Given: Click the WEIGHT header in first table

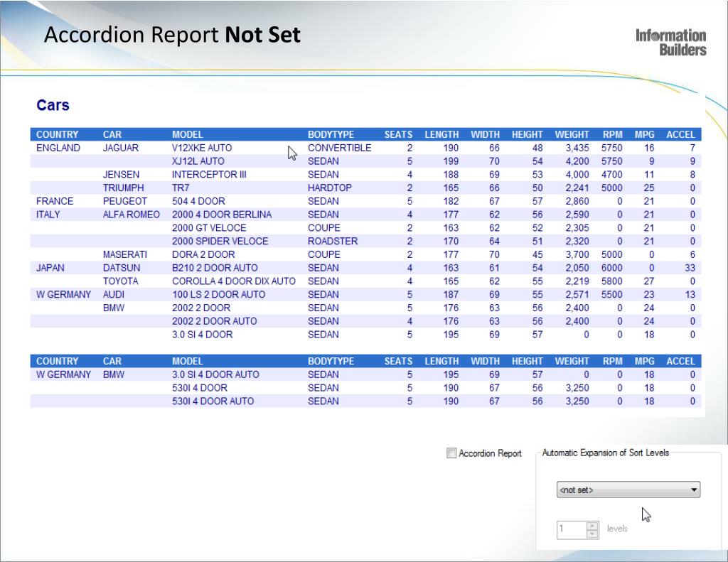Looking at the screenshot, I should [x=572, y=134].
